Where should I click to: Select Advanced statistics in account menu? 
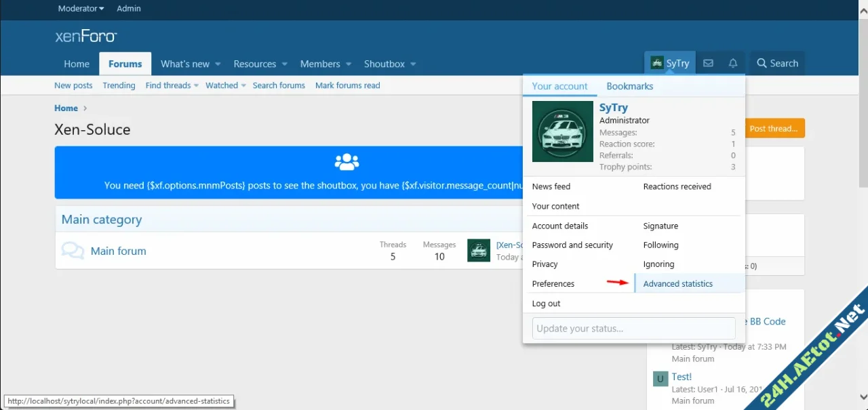coord(677,283)
